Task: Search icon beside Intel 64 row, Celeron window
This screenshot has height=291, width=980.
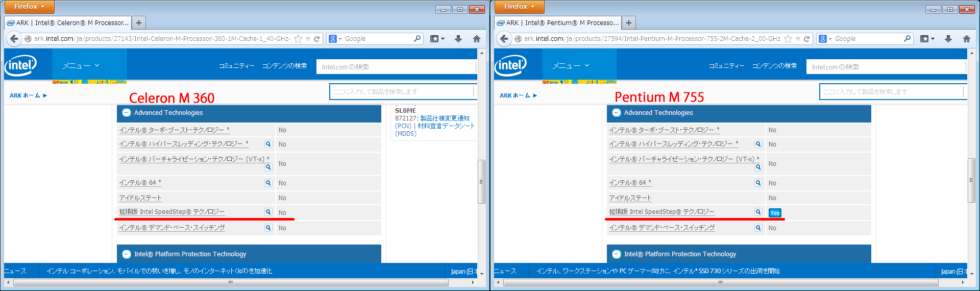Action: point(268,183)
